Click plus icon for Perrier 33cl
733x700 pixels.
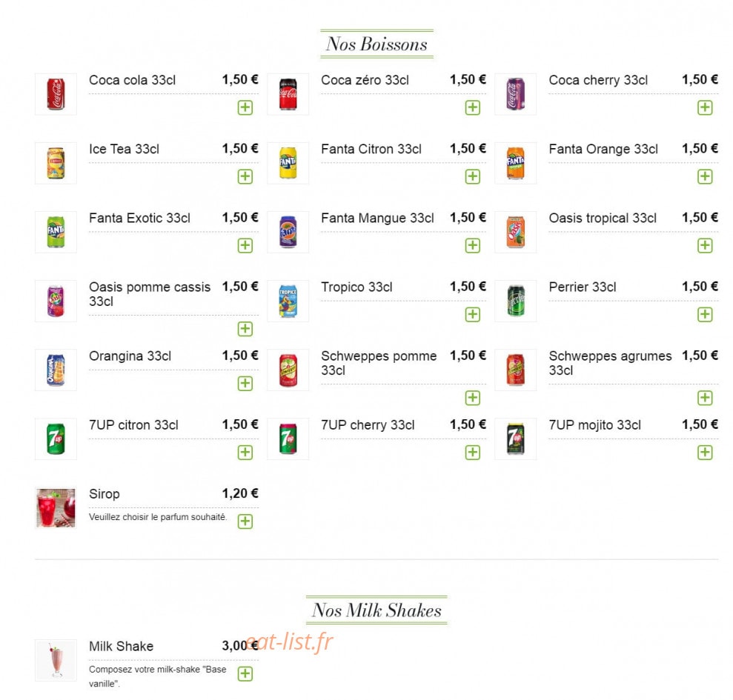pyautogui.click(x=705, y=315)
